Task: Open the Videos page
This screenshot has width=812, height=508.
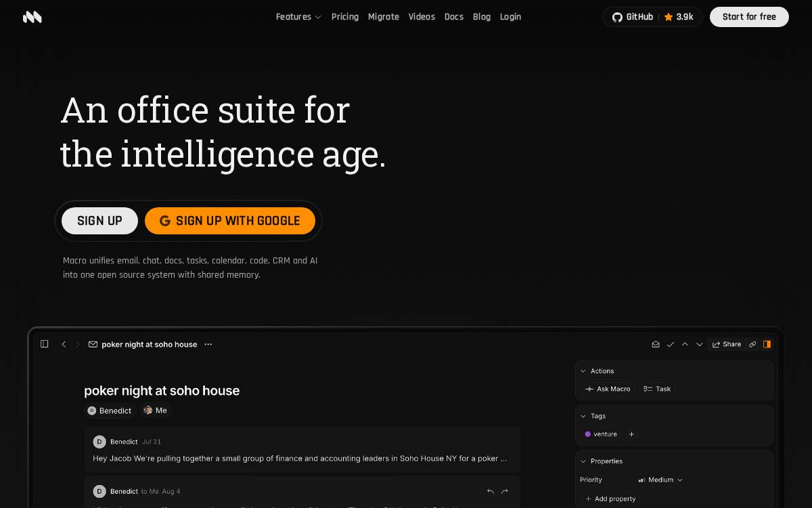Action: [422, 17]
